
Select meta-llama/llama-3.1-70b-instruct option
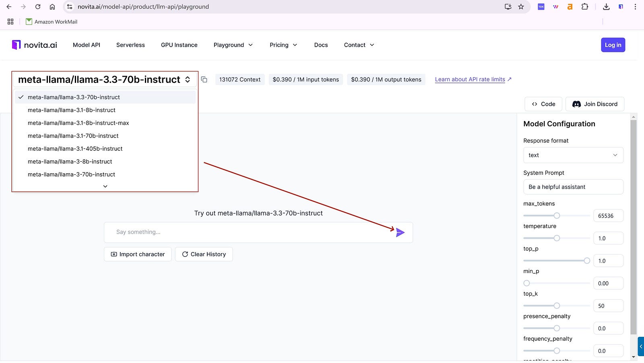point(105,136)
